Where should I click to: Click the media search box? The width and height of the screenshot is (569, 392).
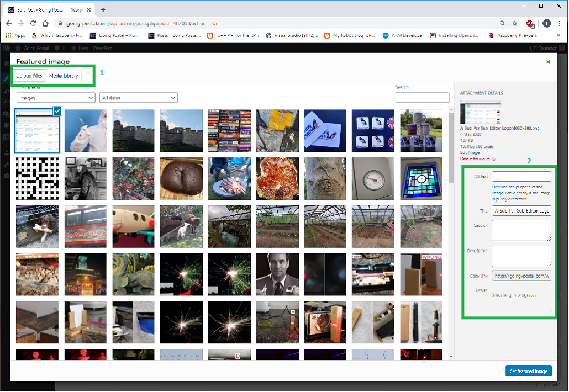(x=422, y=98)
